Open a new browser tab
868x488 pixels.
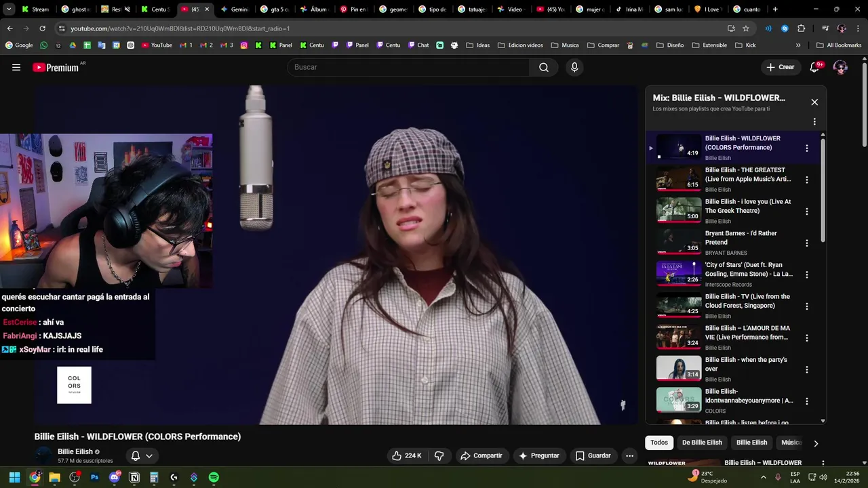click(775, 9)
